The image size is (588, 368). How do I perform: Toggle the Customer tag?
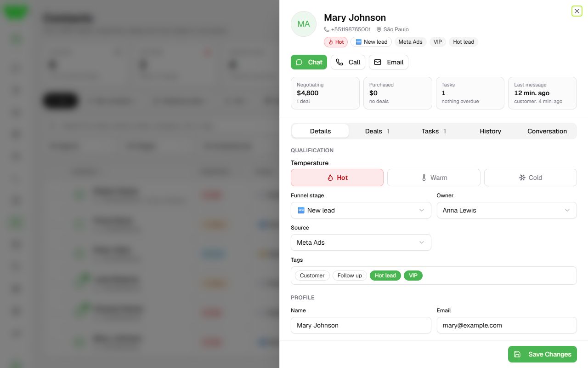[x=312, y=276]
